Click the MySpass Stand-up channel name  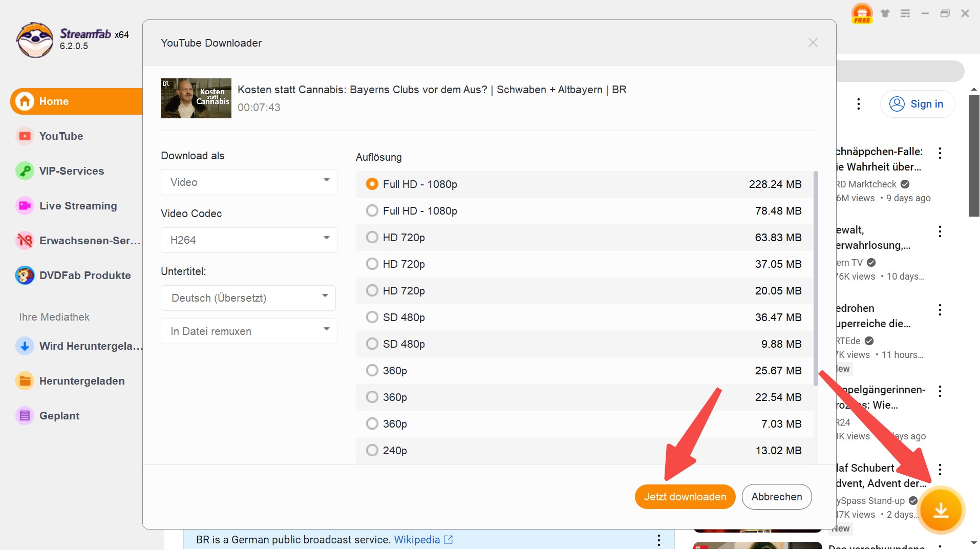point(871,501)
